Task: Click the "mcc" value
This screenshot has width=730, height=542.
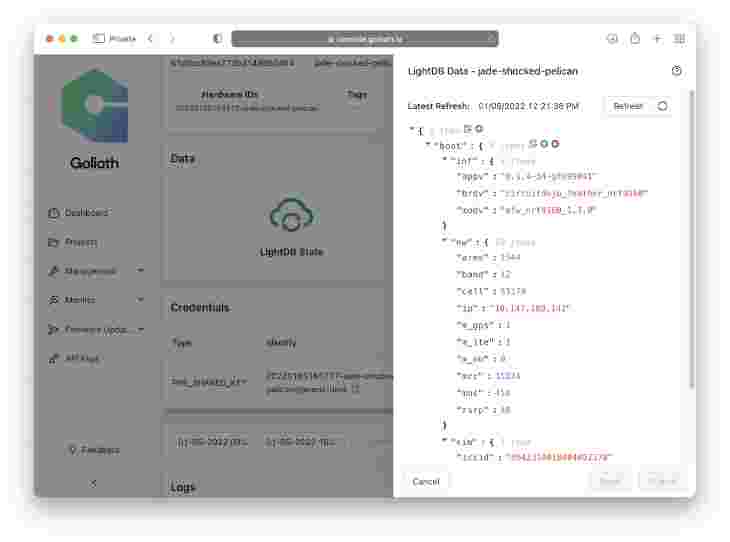Action: (508, 376)
